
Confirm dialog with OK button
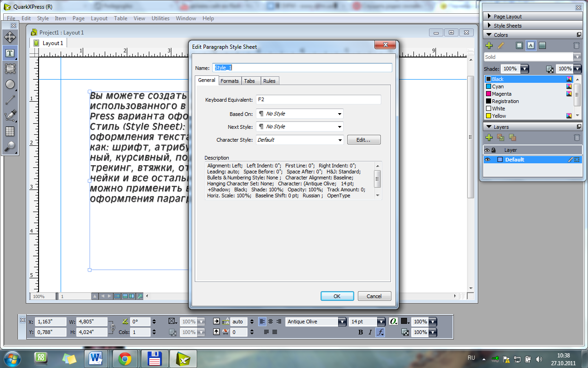(337, 296)
